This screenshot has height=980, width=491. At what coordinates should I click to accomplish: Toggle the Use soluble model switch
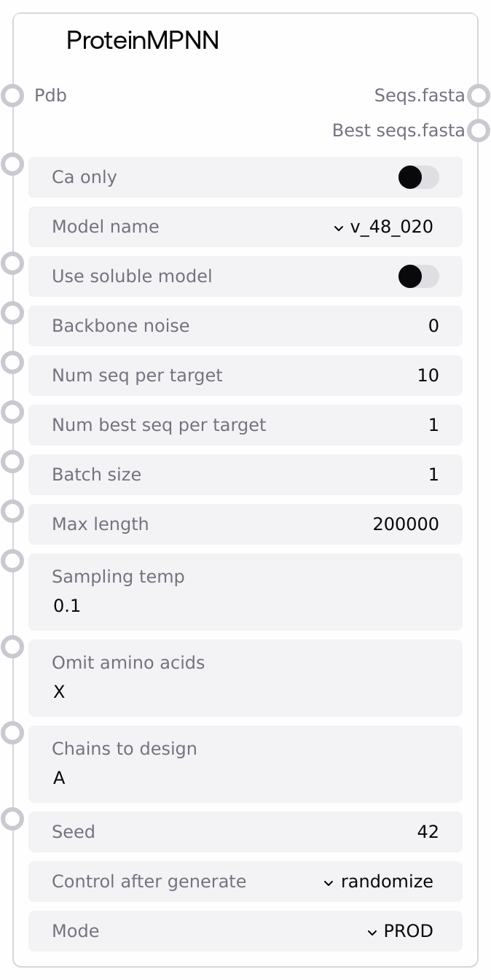point(418,276)
